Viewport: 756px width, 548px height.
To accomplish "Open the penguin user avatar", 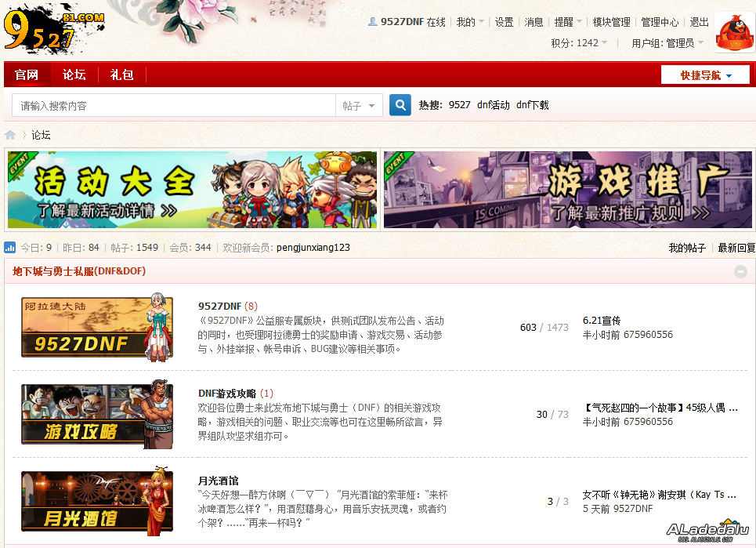I will (733, 33).
